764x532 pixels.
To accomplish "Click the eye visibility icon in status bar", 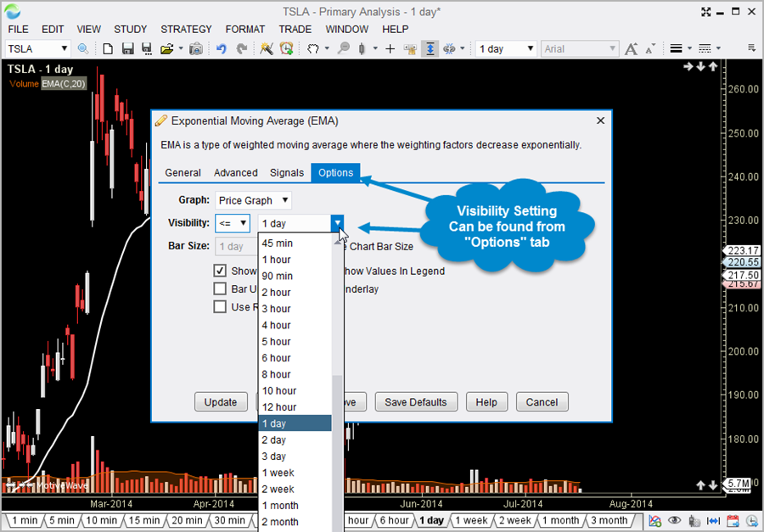I will click(674, 521).
